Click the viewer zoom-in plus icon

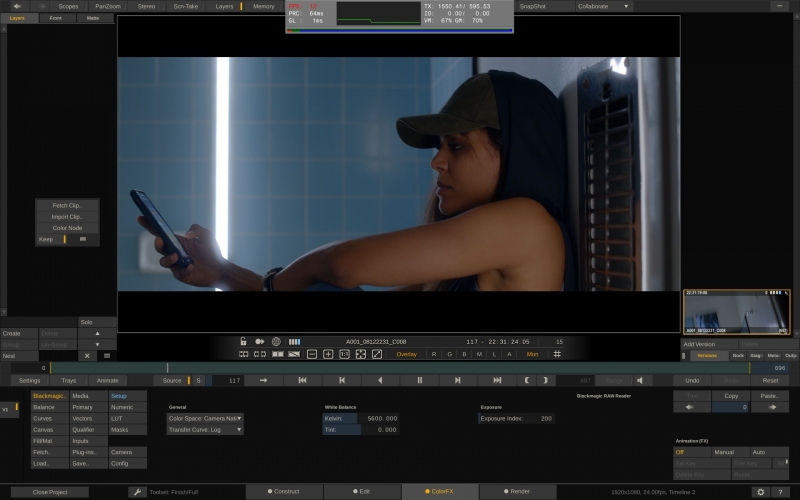[328, 354]
